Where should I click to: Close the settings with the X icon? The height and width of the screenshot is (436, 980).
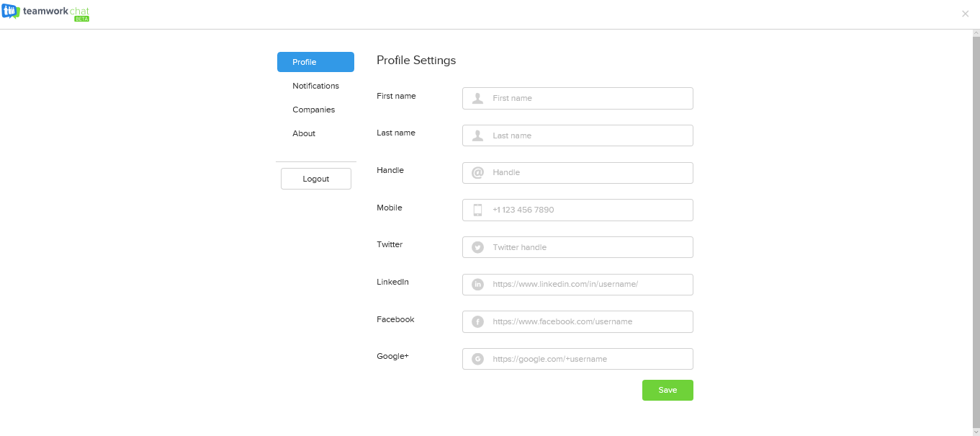966,14
